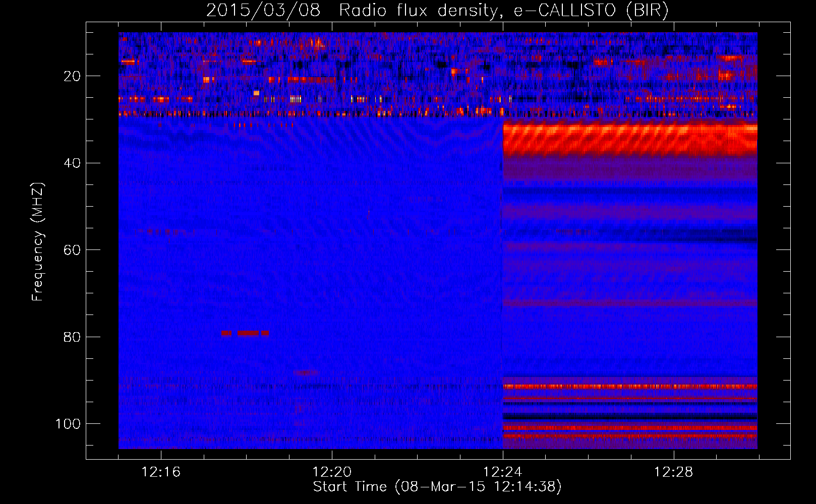Click the '12:24' time tick label
This screenshot has width=816, height=504.
(503, 472)
